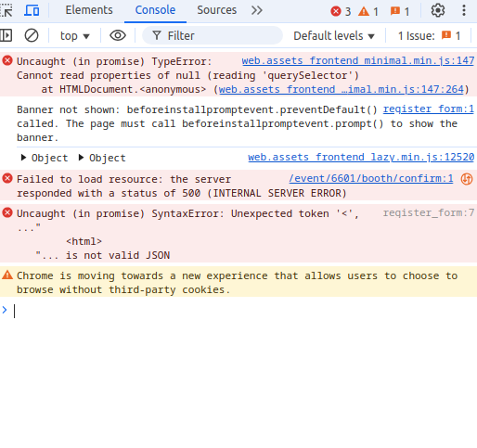Select the text 'is not valid JSON'
This screenshot has width=477, height=448.
[x=118, y=255]
